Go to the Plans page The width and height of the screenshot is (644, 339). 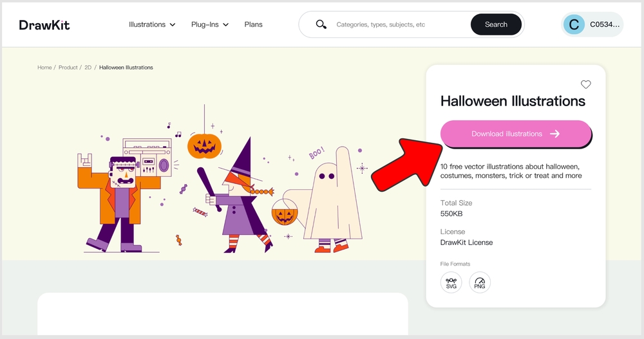[x=253, y=24]
